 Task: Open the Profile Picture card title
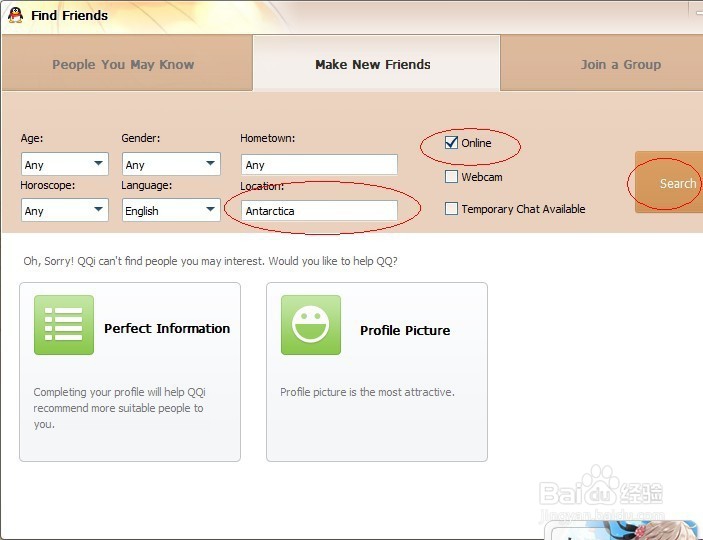click(x=405, y=330)
